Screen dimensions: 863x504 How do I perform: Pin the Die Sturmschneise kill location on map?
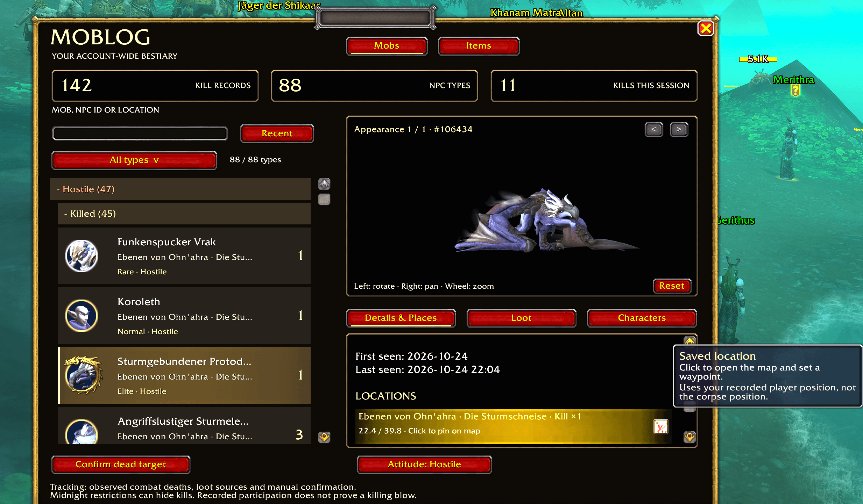tap(512, 426)
